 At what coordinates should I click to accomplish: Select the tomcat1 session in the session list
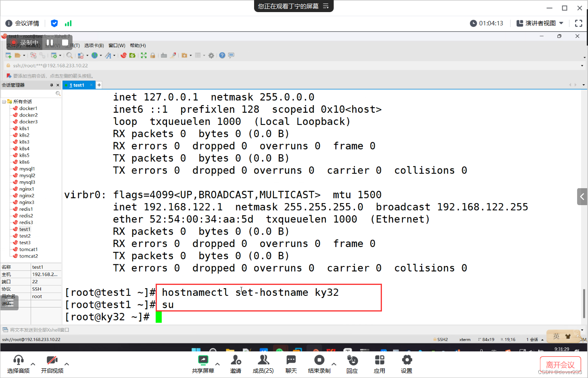(x=27, y=249)
